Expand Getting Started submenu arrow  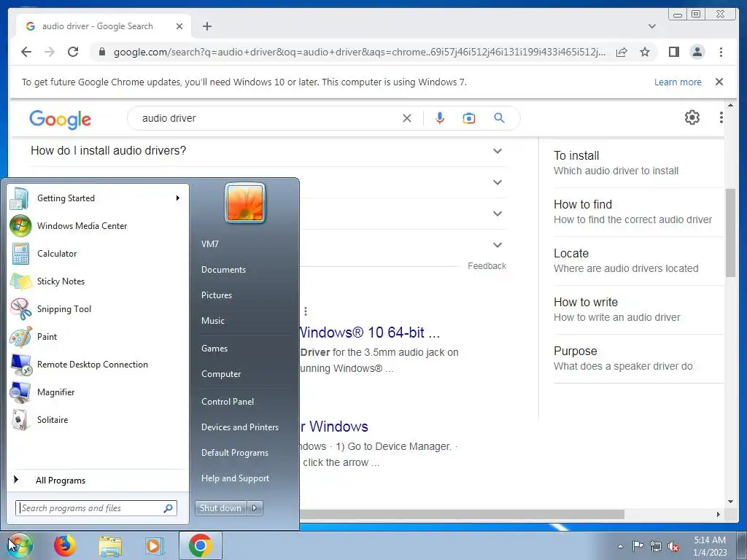178,198
